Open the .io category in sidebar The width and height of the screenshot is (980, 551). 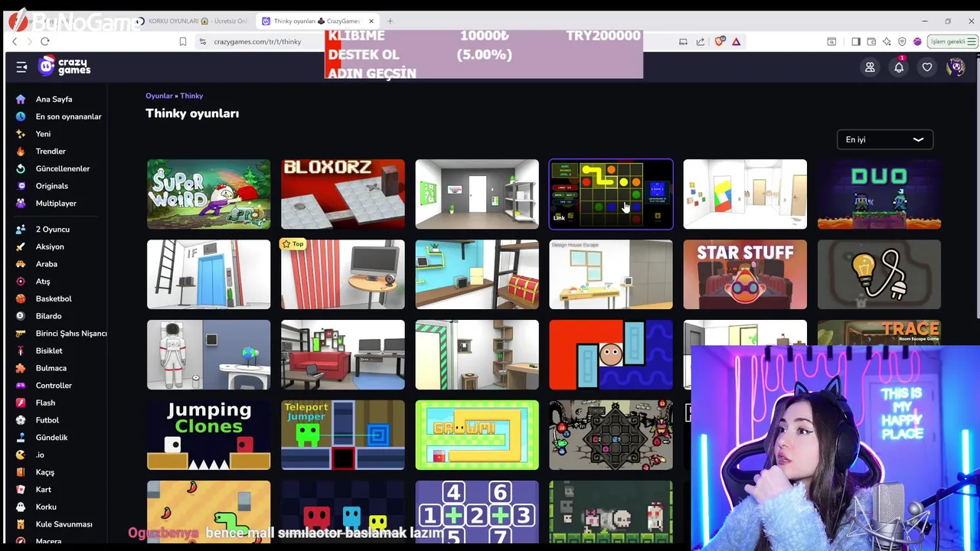pos(40,455)
